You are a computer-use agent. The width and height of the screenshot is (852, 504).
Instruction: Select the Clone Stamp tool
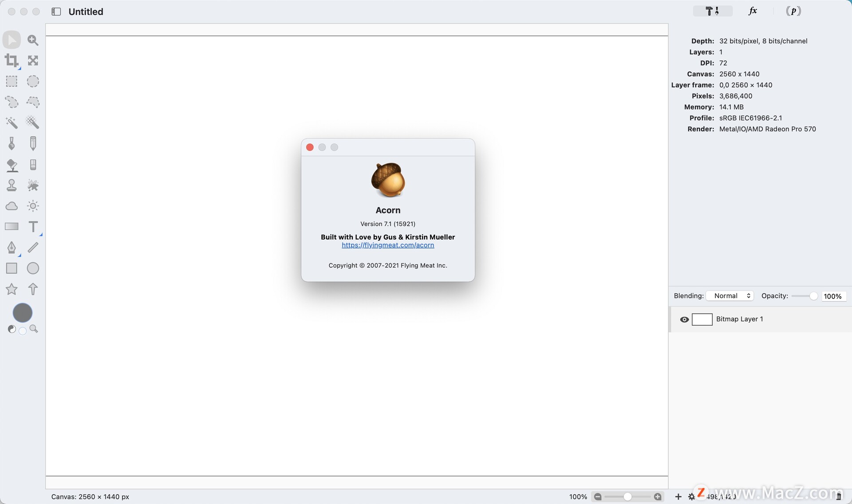coord(12,185)
